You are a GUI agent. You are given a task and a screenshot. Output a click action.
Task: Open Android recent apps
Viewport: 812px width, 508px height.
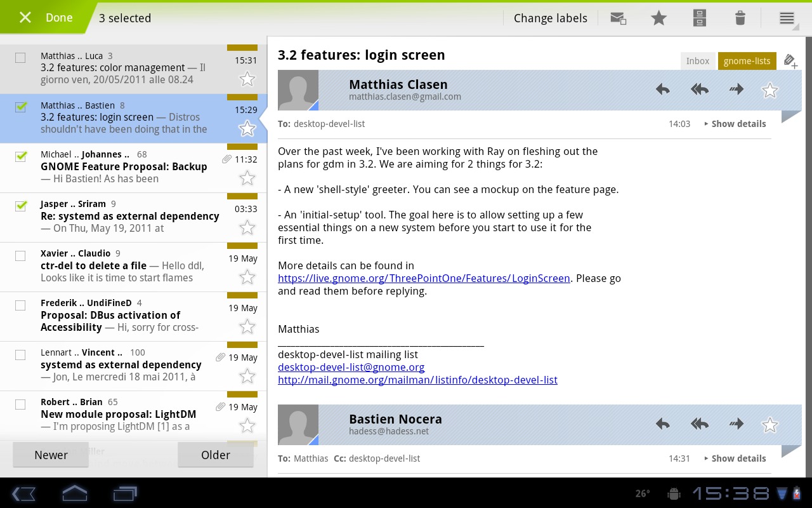pos(125,493)
